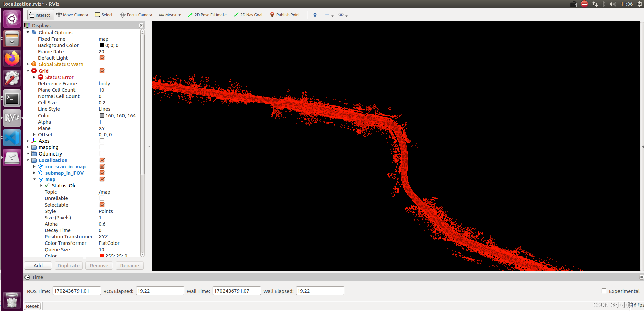This screenshot has height=311, width=644.
Task: Select the 2D Pose Estimate tool
Action: pyautogui.click(x=207, y=15)
